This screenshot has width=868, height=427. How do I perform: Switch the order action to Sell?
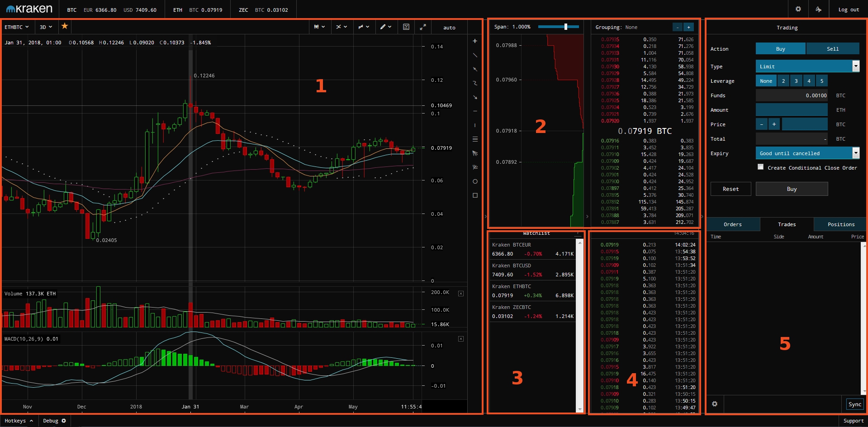point(832,49)
